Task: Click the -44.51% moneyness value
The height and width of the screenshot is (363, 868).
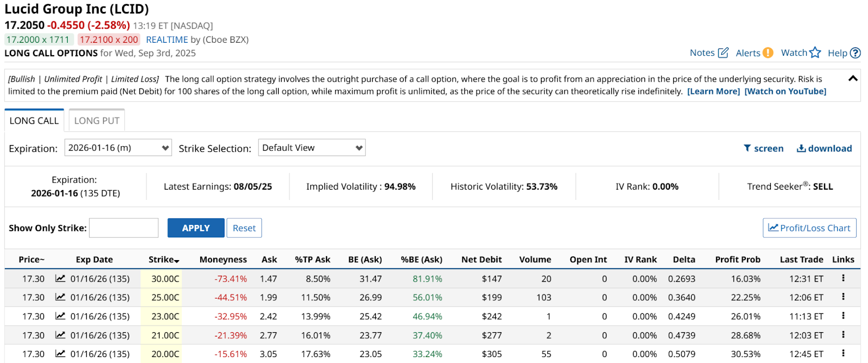Action: point(231,297)
